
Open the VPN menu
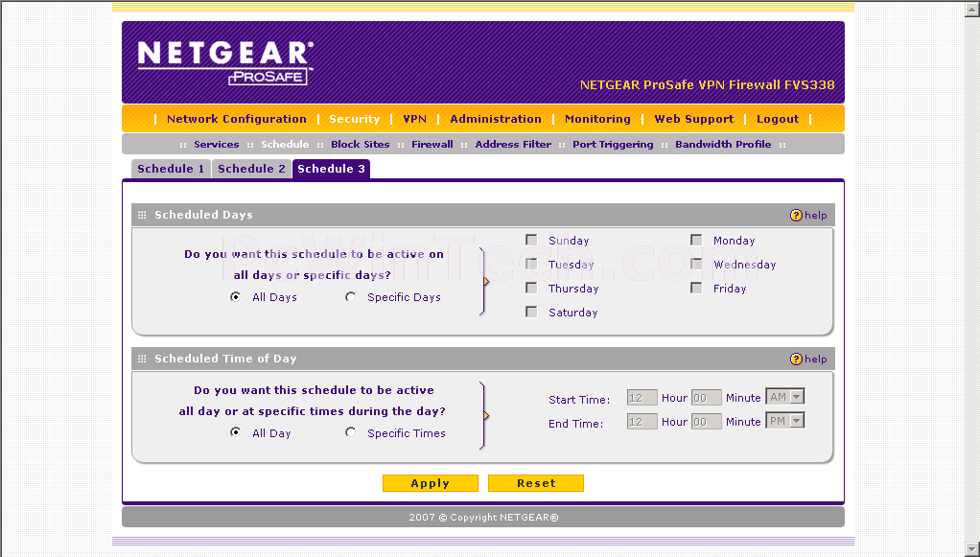414,119
